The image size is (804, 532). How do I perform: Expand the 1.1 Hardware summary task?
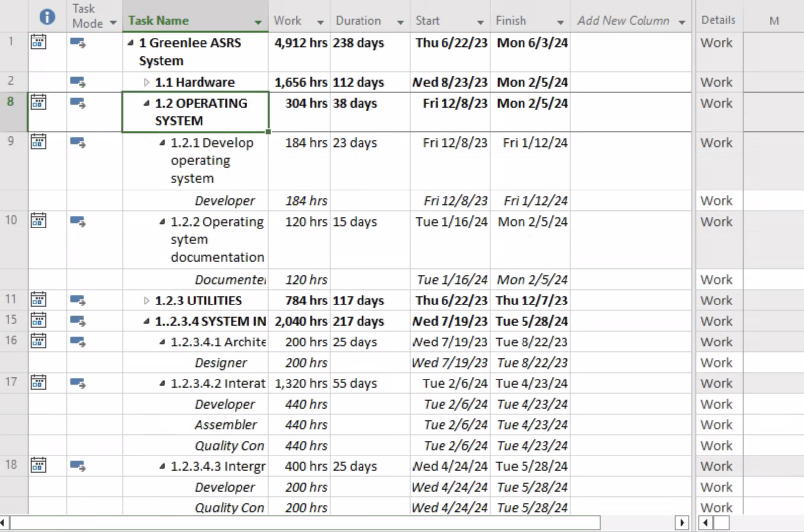(146, 82)
